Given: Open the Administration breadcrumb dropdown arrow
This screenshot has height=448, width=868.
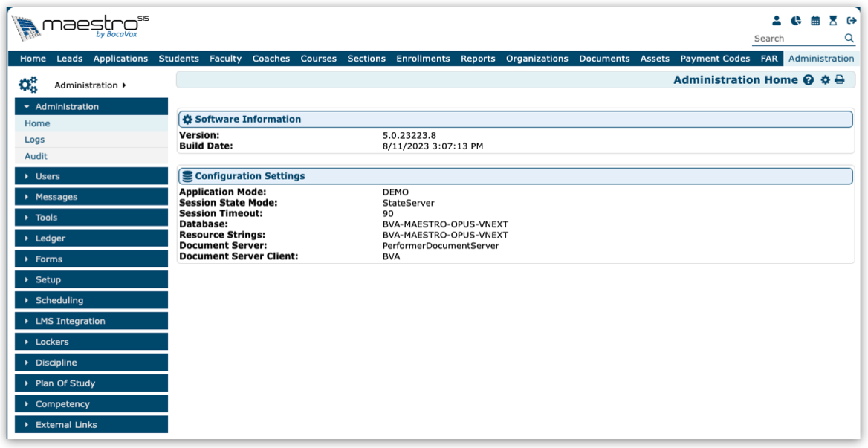Looking at the screenshot, I should (123, 85).
